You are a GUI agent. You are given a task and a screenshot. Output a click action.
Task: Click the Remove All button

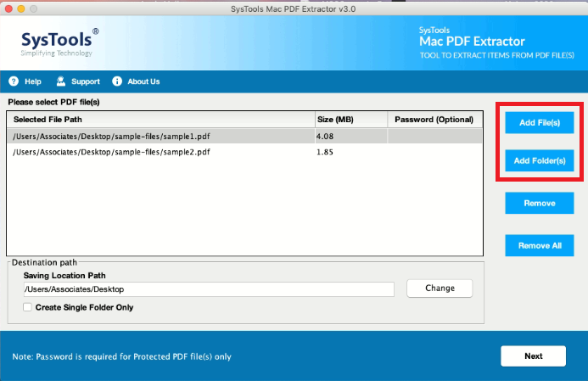coord(540,245)
